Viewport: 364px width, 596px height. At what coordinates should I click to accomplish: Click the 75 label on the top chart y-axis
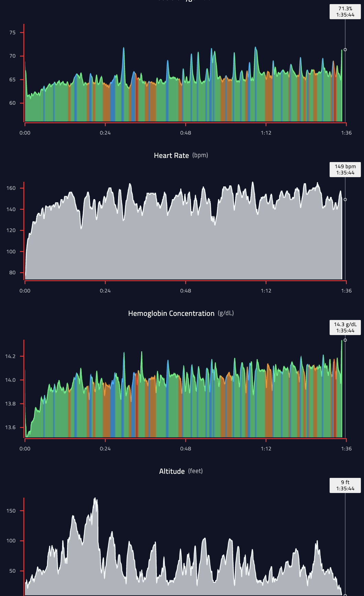[12, 33]
